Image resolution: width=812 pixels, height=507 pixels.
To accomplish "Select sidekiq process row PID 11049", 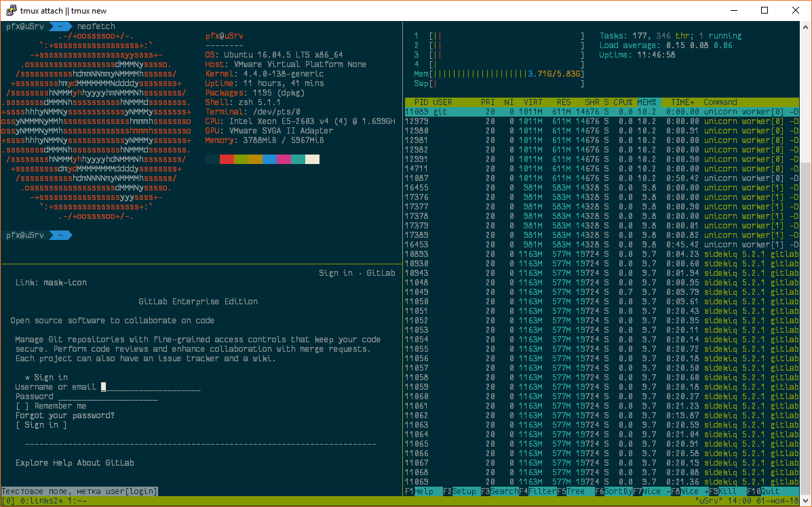I will 602,292.
